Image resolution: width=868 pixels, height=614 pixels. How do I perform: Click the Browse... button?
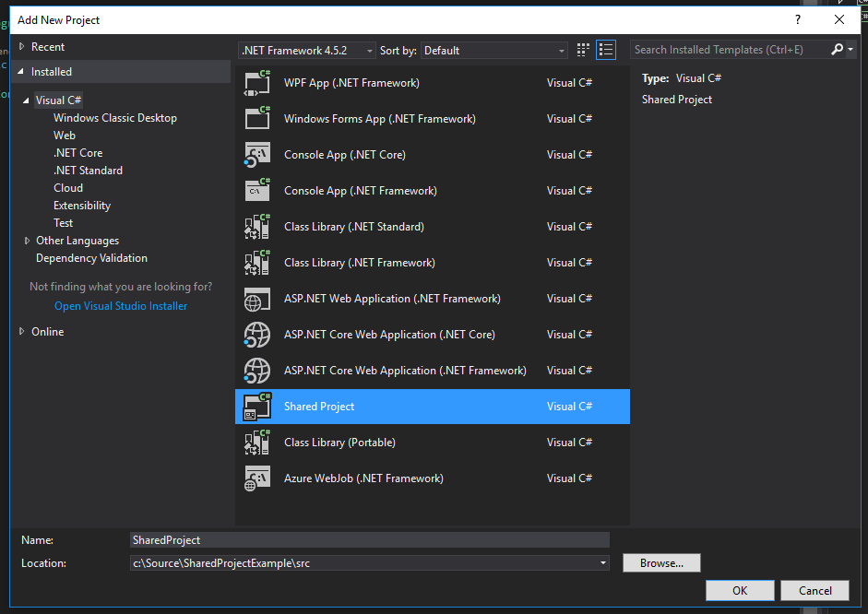661,563
